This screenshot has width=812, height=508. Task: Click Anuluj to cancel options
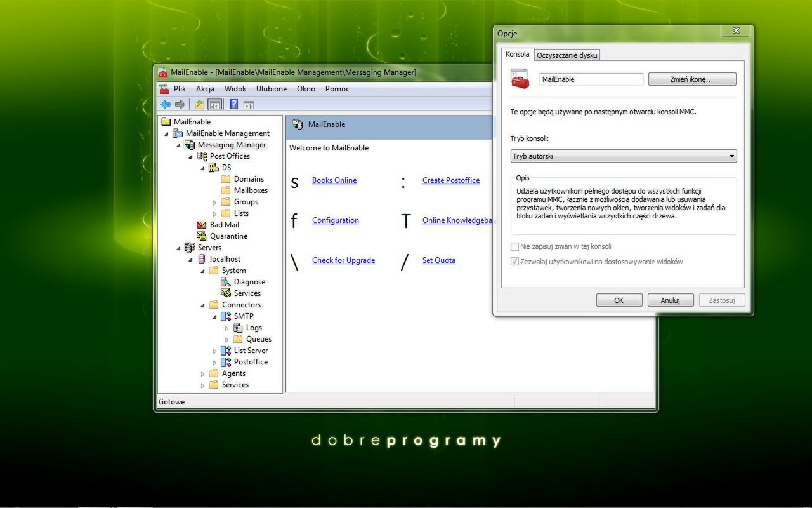point(671,300)
